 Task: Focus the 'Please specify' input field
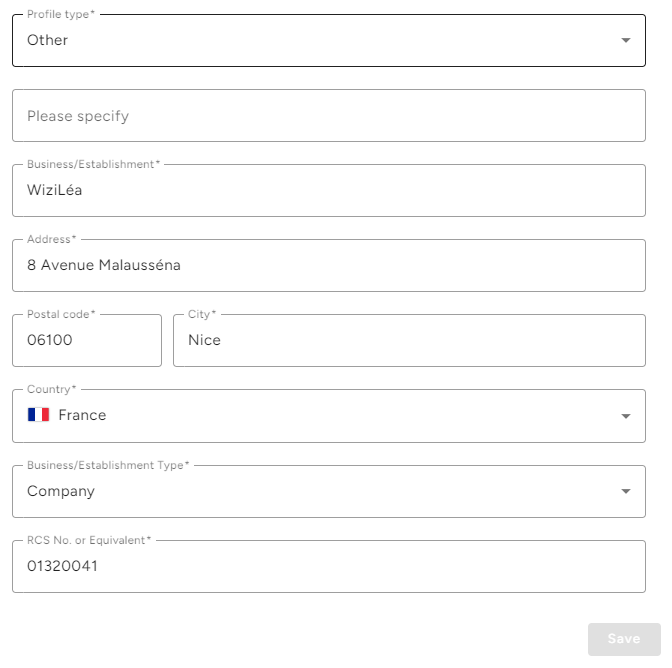tap(328, 116)
